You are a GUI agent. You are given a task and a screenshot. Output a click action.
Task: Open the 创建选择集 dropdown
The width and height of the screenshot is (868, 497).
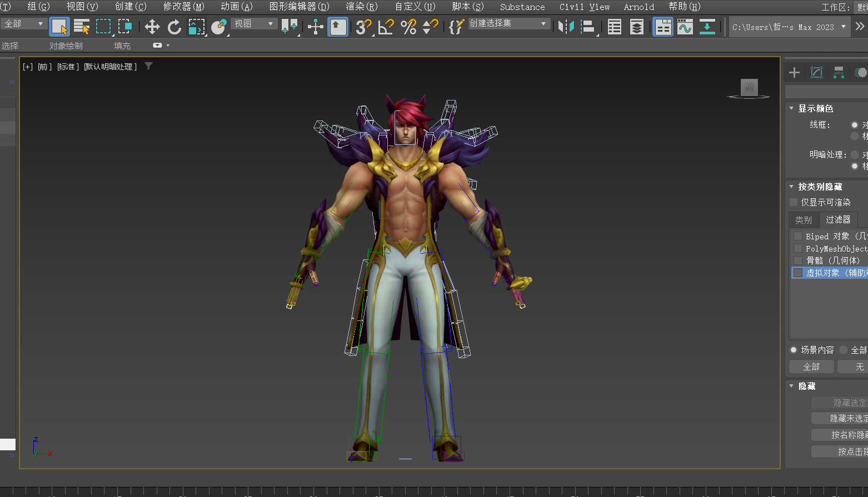509,24
